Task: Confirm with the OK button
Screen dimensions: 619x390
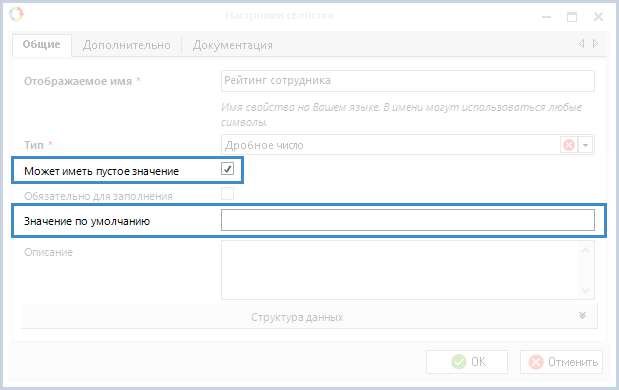Action: (467, 362)
